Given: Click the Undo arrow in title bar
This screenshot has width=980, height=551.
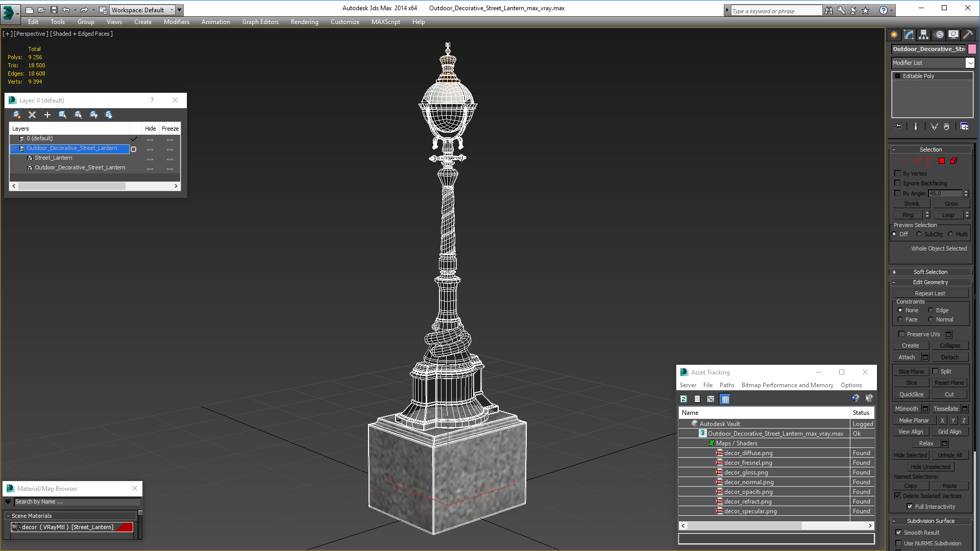Looking at the screenshot, I should click(66, 10).
